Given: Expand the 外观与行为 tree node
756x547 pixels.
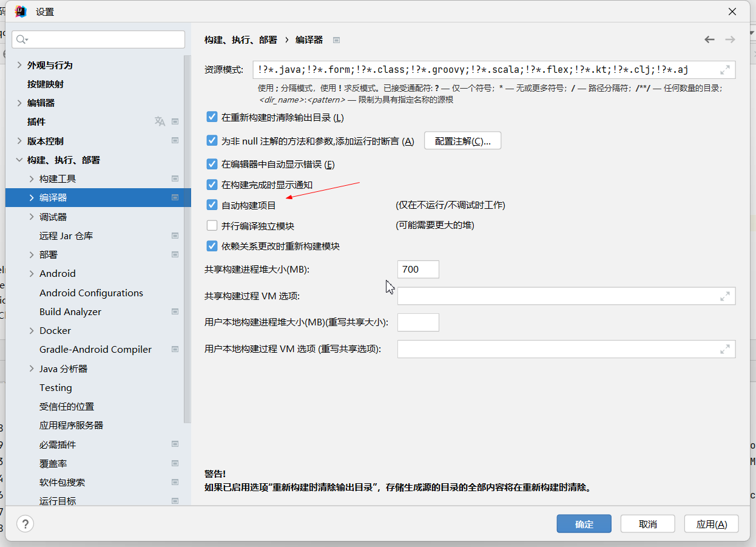Looking at the screenshot, I should (x=19, y=65).
